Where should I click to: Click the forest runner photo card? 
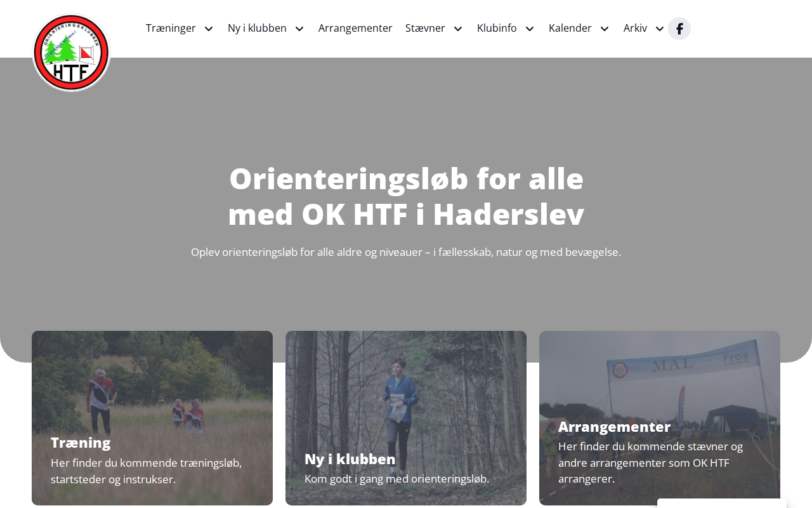click(x=406, y=418)
